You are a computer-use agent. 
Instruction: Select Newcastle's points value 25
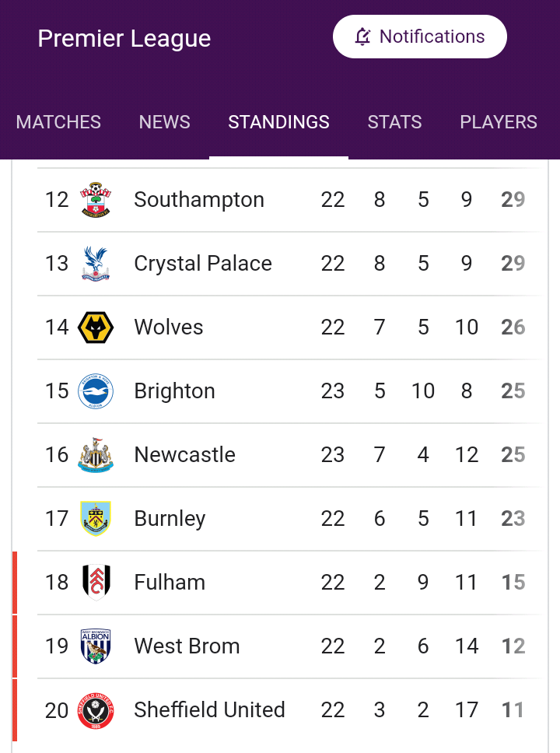[x=513, y=455]
